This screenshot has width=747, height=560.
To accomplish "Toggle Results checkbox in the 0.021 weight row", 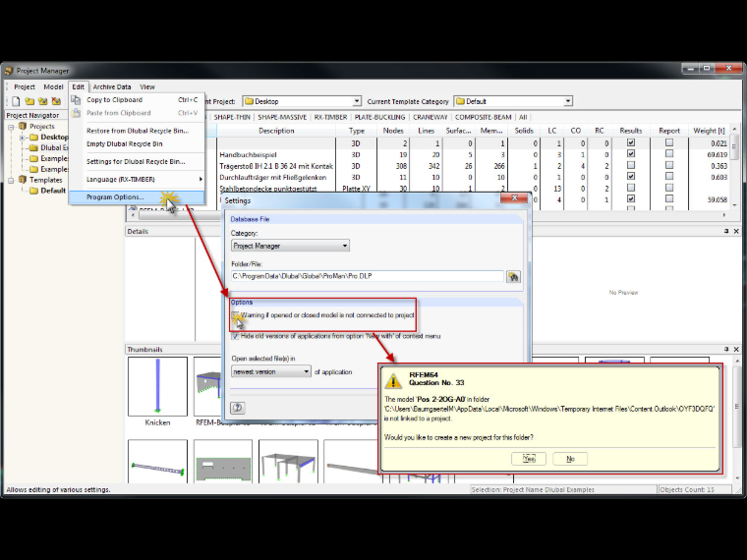I will pos(631,142).
